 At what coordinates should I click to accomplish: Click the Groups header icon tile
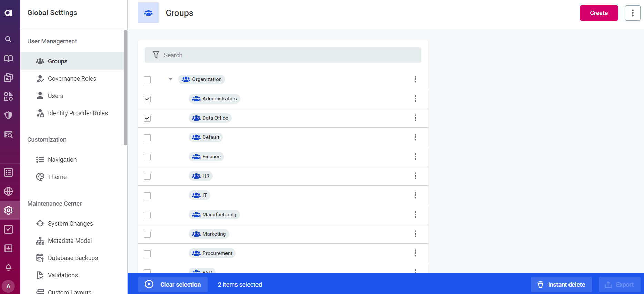(x=148, y=13)
